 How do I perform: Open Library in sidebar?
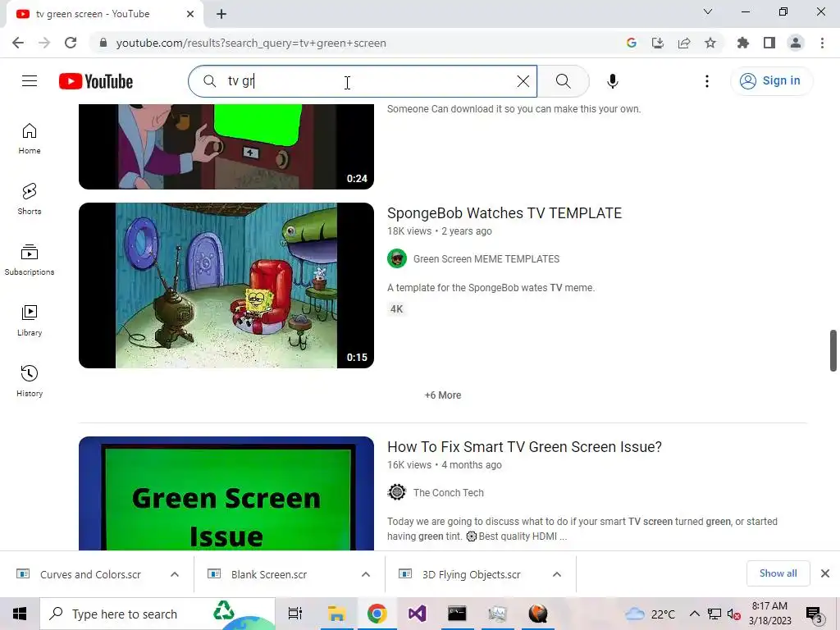(30, 321)
